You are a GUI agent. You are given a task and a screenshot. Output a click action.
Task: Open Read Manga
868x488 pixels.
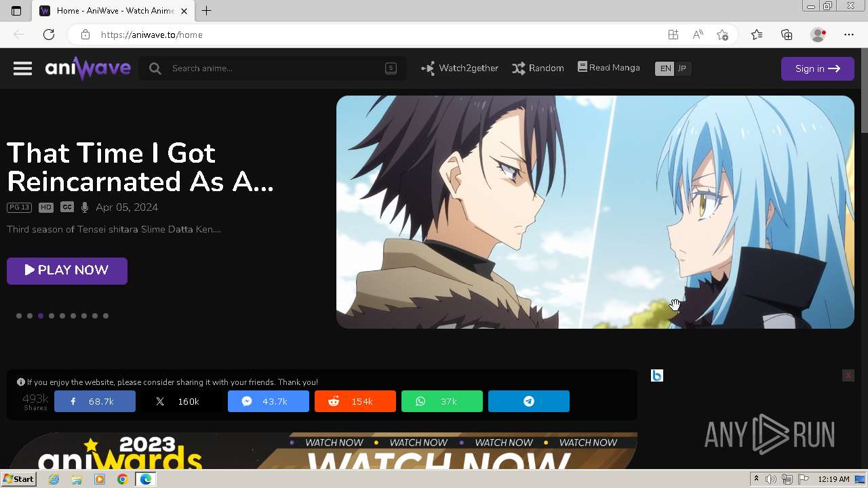point(609,68)
